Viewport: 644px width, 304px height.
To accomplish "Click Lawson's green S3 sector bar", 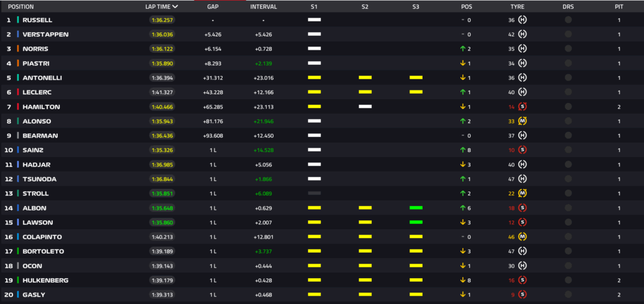I will point(416,222).
